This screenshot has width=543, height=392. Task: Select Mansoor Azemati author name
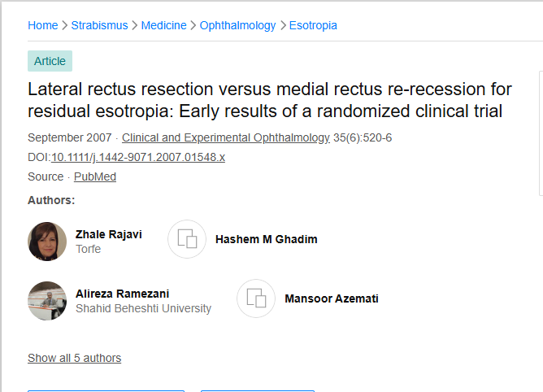click(331, 298)
